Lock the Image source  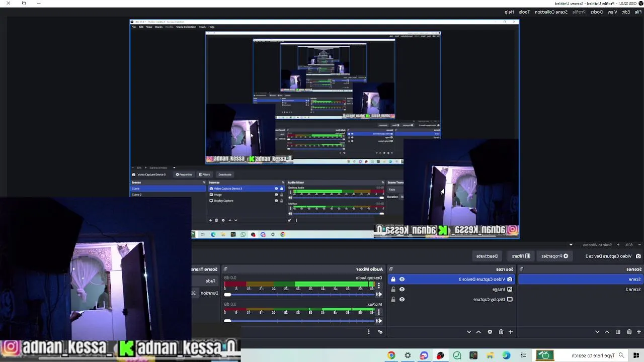coord(393,289)
